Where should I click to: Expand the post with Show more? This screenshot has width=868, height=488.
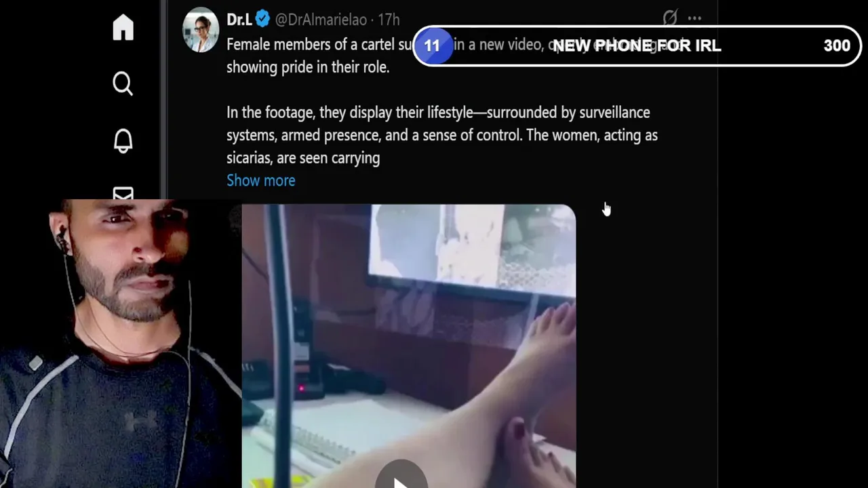pos(261,180)
